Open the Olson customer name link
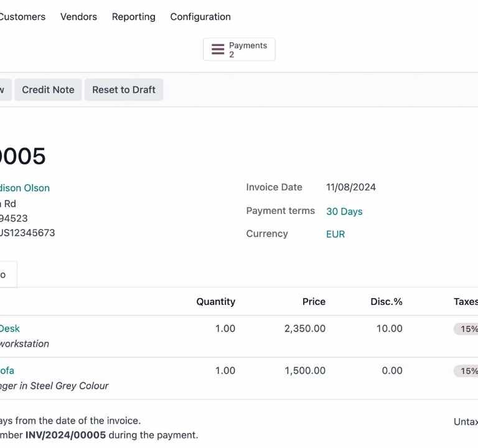Screen dimensions: 478x448 [x=25, y=188]
